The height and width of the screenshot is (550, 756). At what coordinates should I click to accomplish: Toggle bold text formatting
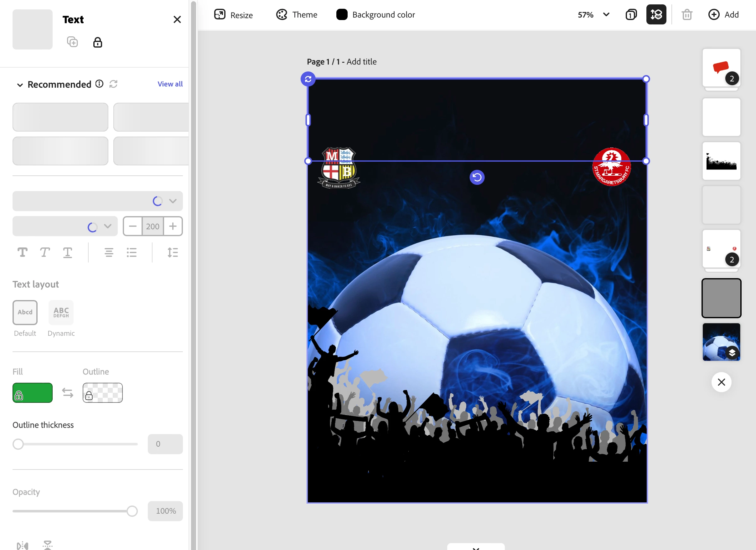coord(22,252)
